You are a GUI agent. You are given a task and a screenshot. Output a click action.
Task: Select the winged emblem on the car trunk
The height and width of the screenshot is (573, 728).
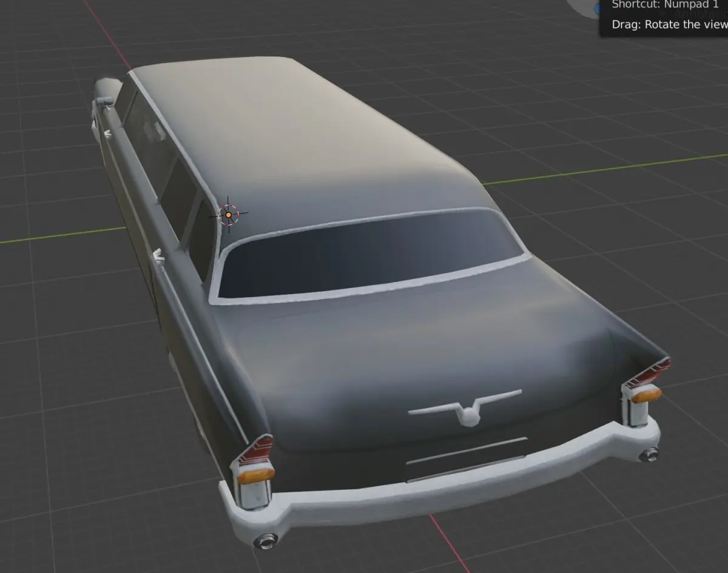click(465, 407)
